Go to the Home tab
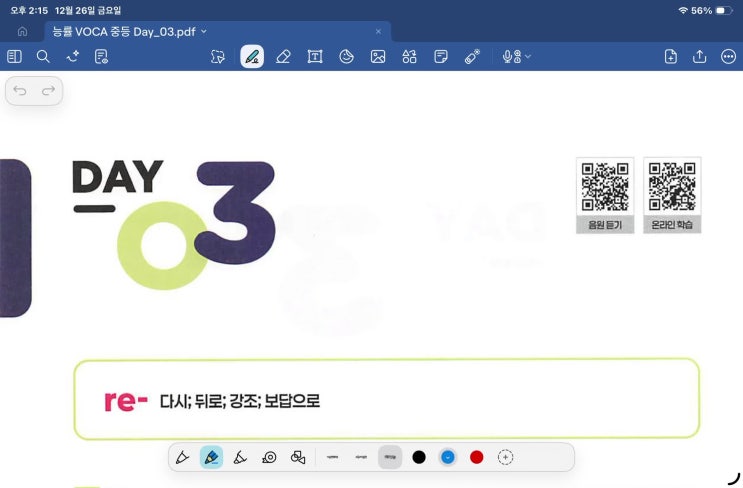This screenshot has width=743, height=488. click(x=22, y=31)
